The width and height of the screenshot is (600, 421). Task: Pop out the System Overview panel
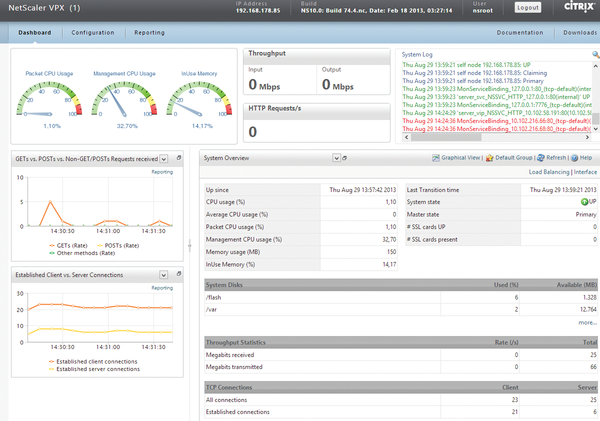tap(344, 158)
